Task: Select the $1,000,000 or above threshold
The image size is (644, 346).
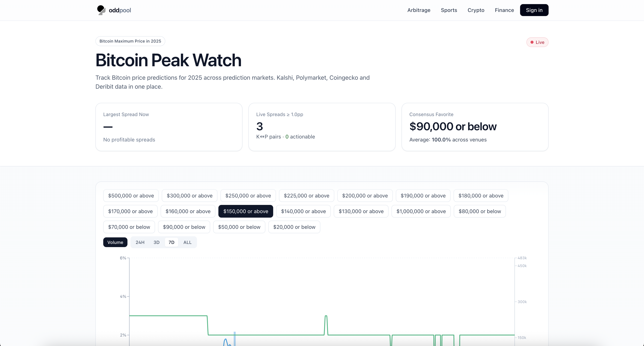Action: 421,211
